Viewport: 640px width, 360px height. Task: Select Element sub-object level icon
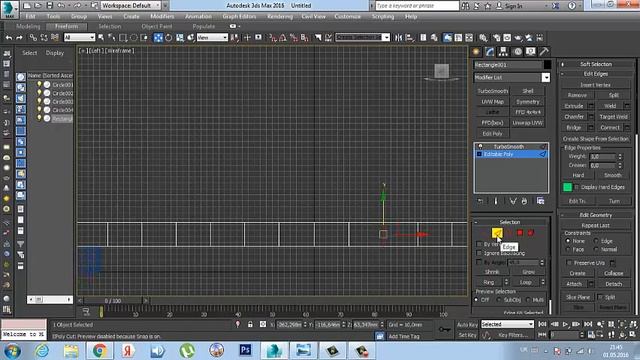pos(531,233)
